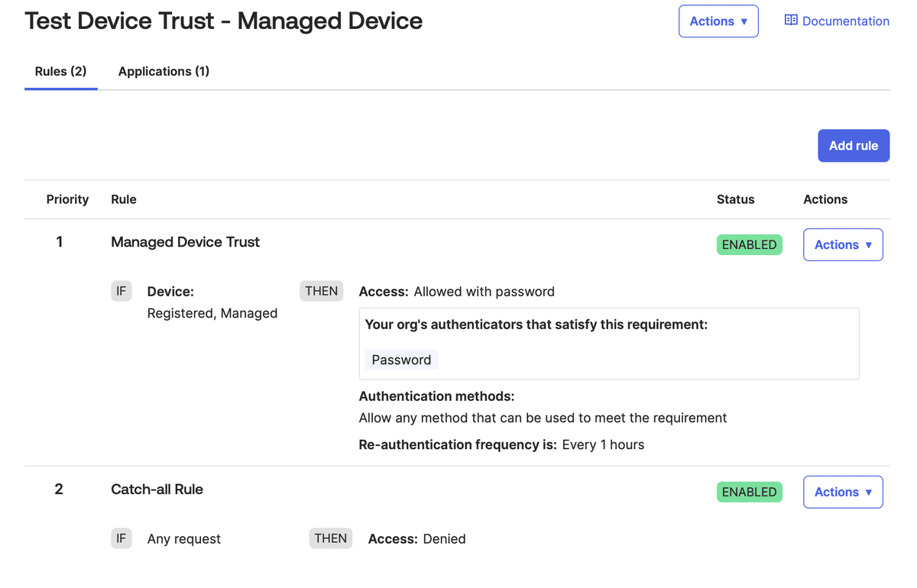Switch to the Applications tab
Viewport: 917px width, 588px height.
(x=164, y=71)
